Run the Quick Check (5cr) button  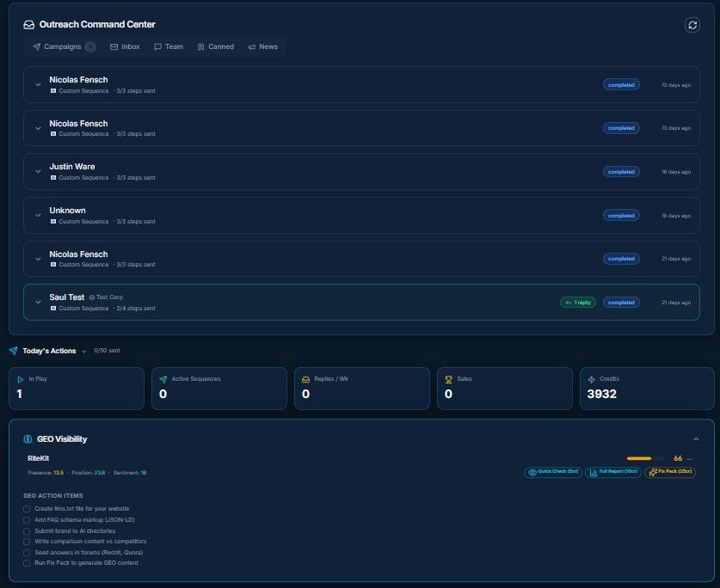point(552,472)
